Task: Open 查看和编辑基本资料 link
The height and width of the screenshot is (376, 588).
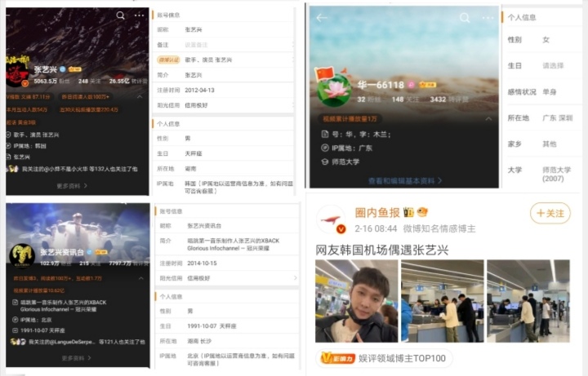Action: 404,181
